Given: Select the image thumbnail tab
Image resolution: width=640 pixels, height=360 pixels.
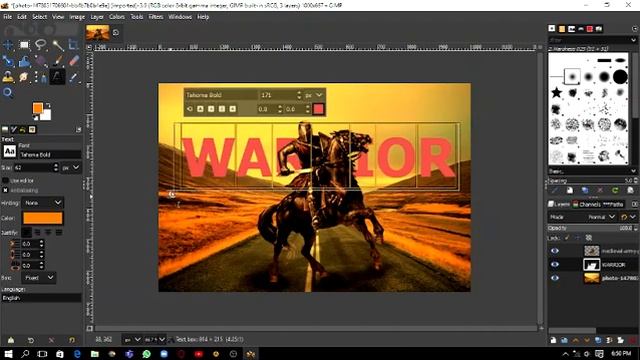Looking at the screenshot, I should (98, 33).
